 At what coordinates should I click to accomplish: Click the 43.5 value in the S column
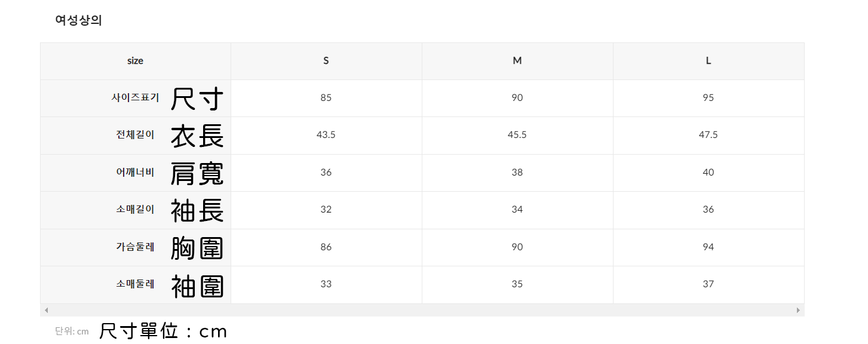tap(326, 135)
